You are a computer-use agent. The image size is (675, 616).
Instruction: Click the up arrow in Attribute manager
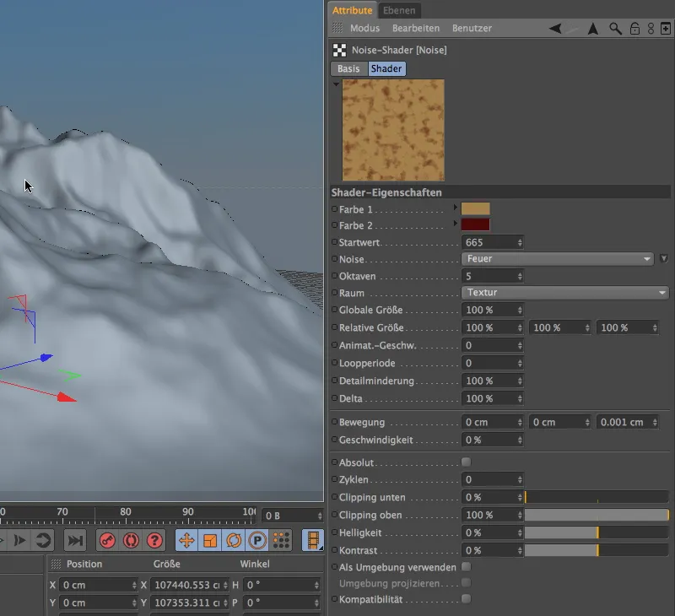(x=593, y=29)
